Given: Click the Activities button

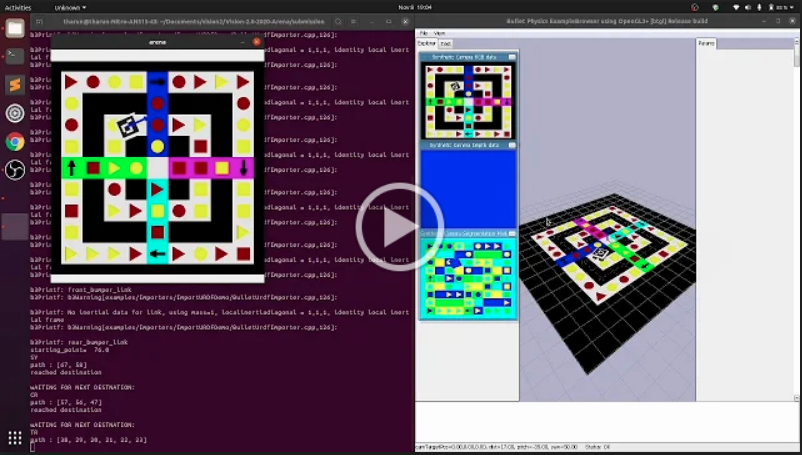Looking at the screenshot, I should point(17,6).
